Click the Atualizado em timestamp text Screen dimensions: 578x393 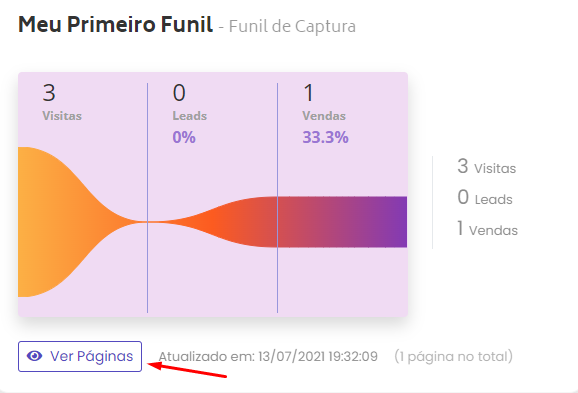click(268, 357)
